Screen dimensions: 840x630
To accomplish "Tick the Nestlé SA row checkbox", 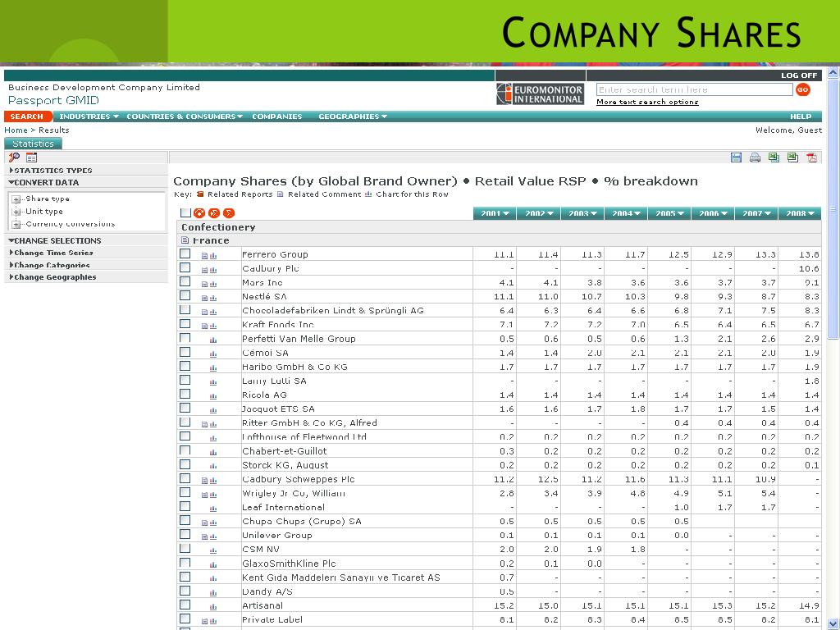I will coord(185,295).
